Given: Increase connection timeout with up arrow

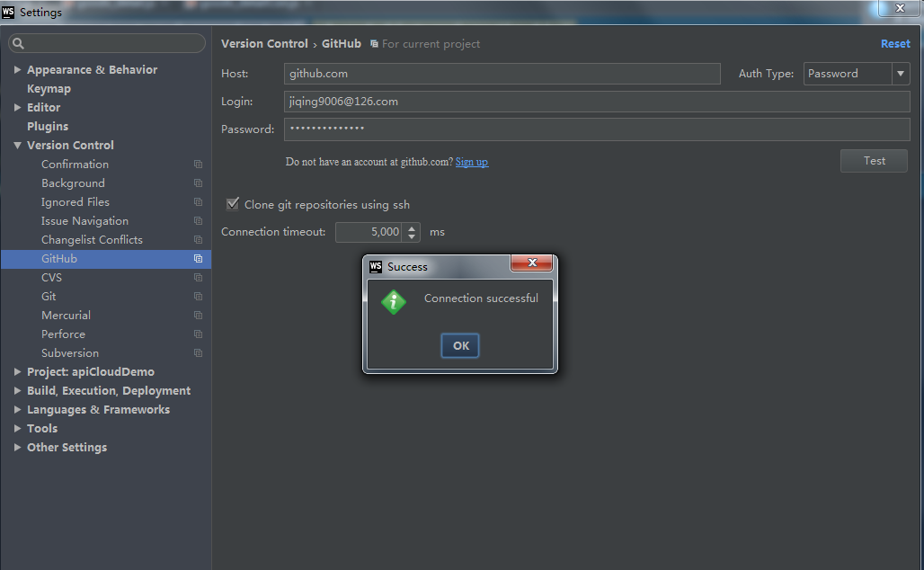Looking at the screenshot, I should 412,227.
